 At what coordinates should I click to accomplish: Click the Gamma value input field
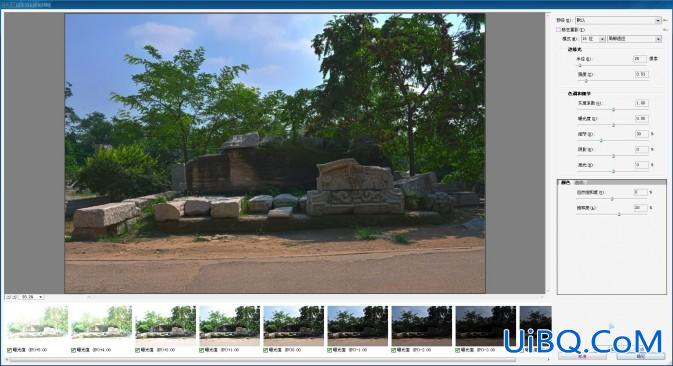pyautogui.click(x=641, y=103)
